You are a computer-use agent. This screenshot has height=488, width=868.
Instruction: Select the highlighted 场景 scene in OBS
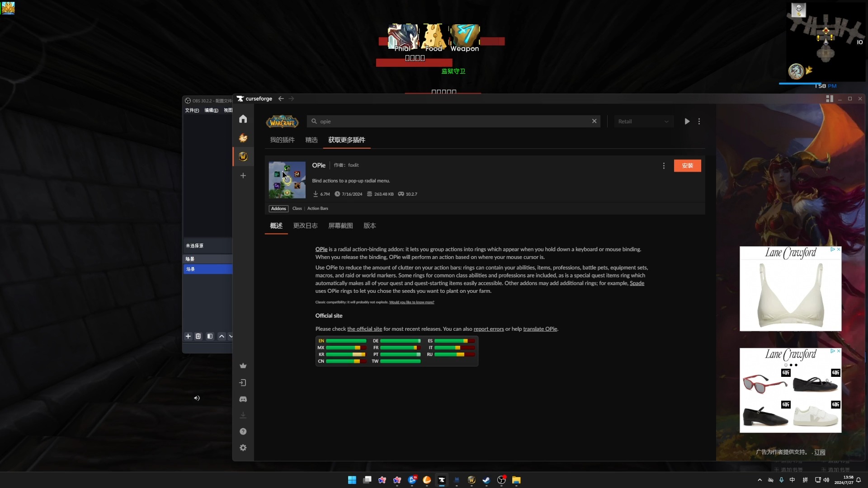208,269
